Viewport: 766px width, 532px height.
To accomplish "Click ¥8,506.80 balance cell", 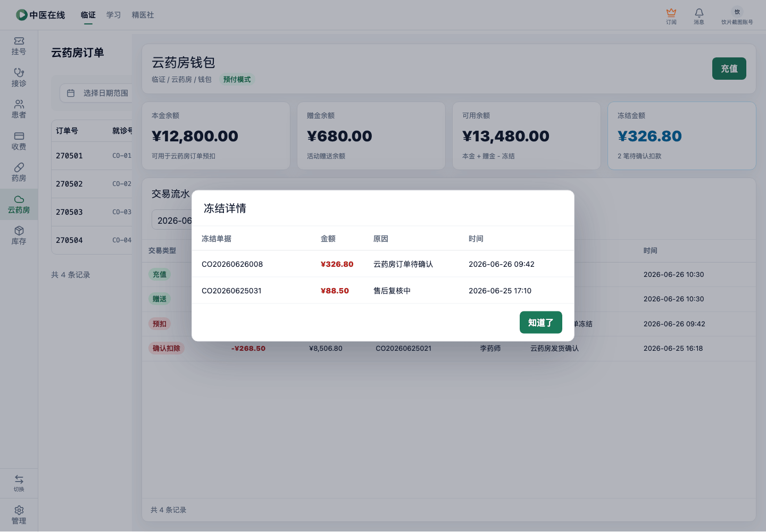I will coord(326,349).
